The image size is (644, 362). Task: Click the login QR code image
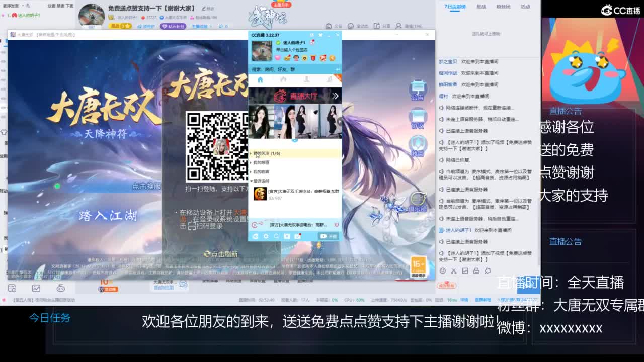pyautogui.click(x=217, y=147)
